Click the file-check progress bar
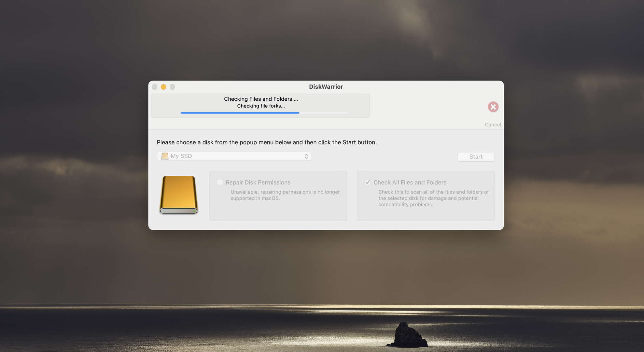This screenshot has height=352, width=644. (x=264, y=113)
